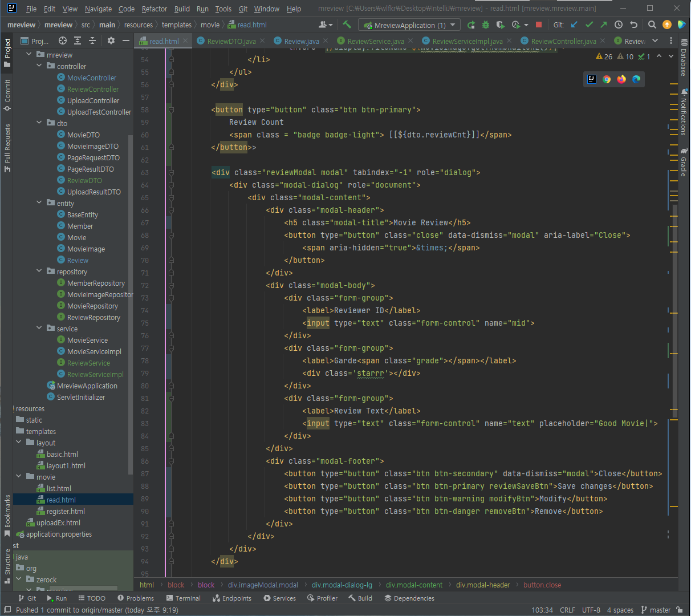
Task: Collapse the dto package
Action: tap(39, 123)
